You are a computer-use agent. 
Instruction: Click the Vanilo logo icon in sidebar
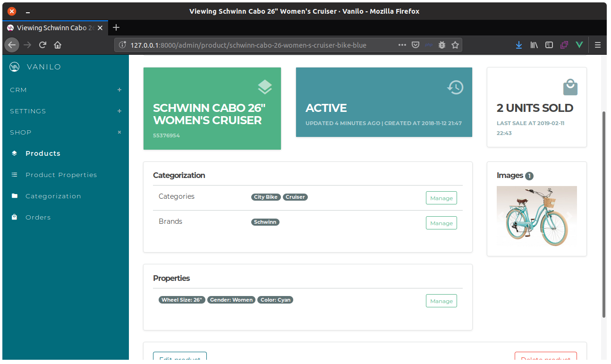coord(15,67)
